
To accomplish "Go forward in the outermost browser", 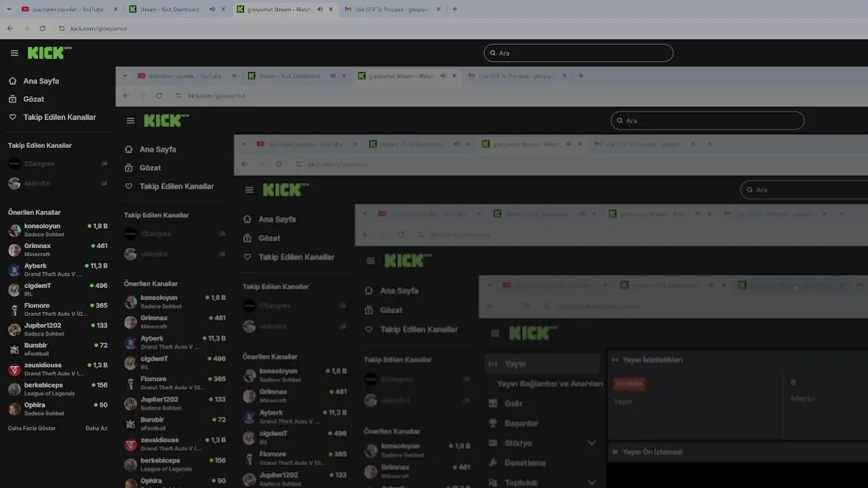I will 26,28.
